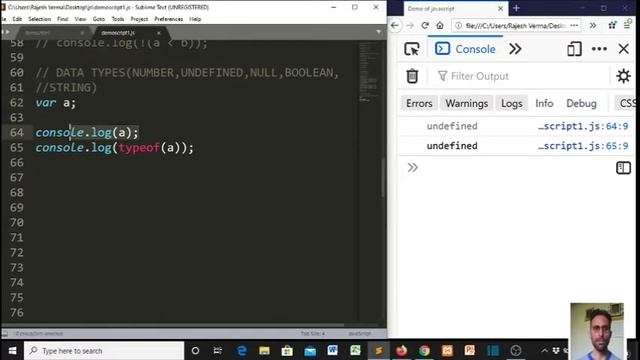Image resolution: width=640 pixels, height=360 pixels.
Task: Open Cortana circle icon
Action: point(195,351)
